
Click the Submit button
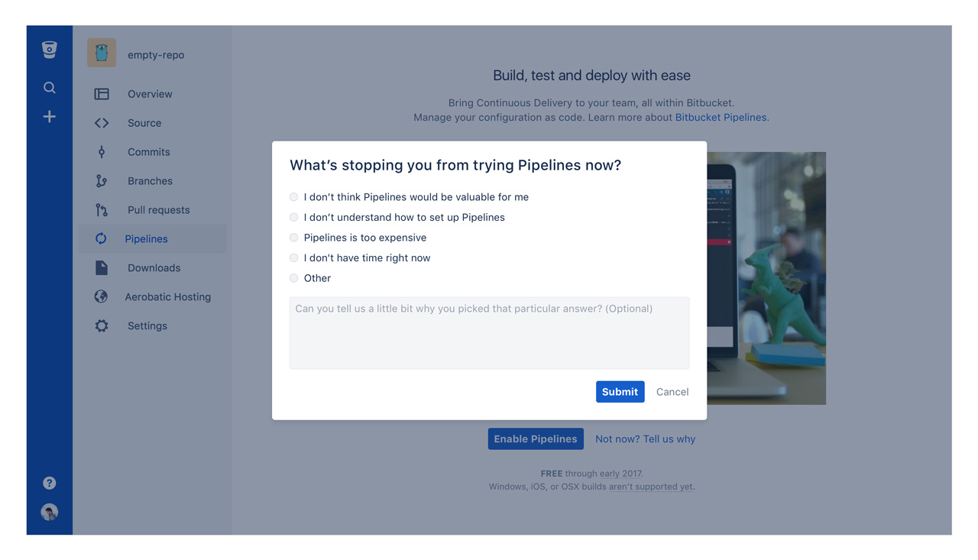click(x=620, y=392)
